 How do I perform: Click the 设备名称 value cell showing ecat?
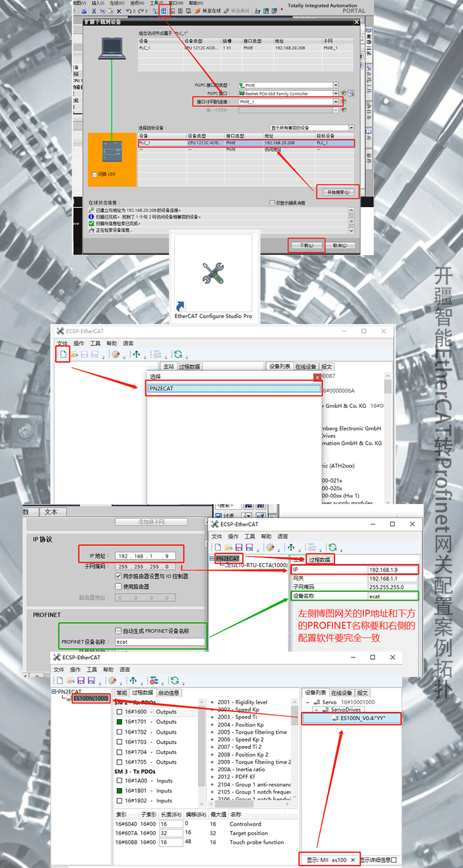click(393, 596)
